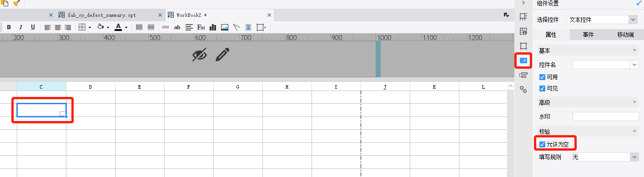Open the floating element sidebar panel

click(x=523, y=46)
